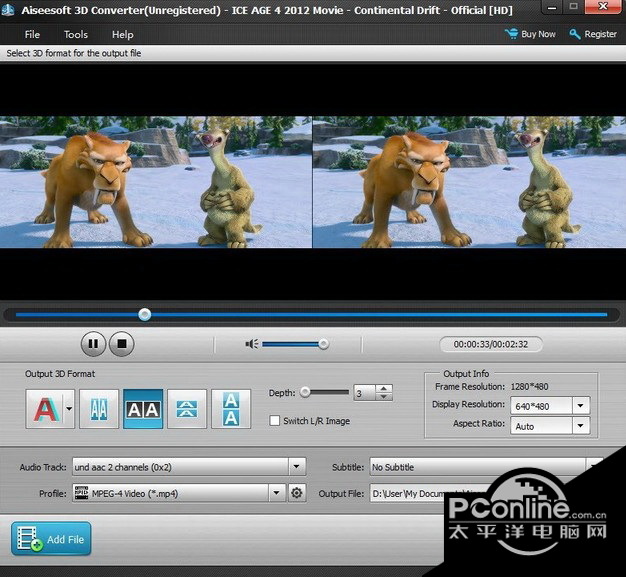Viewport: 626px width, 577px height.
Task: Open the Help menu
Action: coord(123,35)
